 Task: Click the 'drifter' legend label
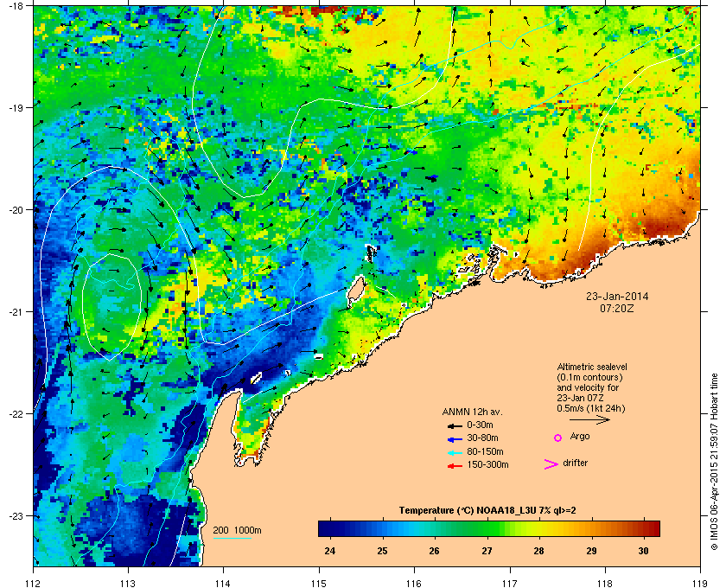click(576, 463)
